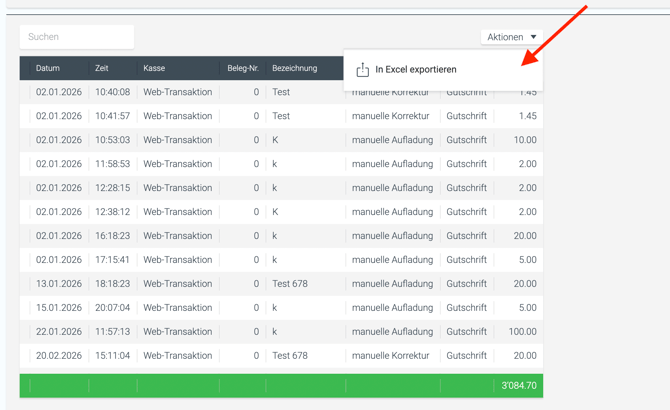
Task: Open the Aktionen dropdown
Action: [511, 37]
